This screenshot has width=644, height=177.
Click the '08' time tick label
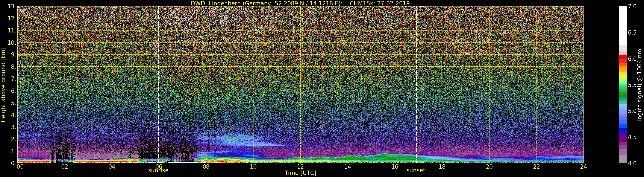[x=206, y=166]
